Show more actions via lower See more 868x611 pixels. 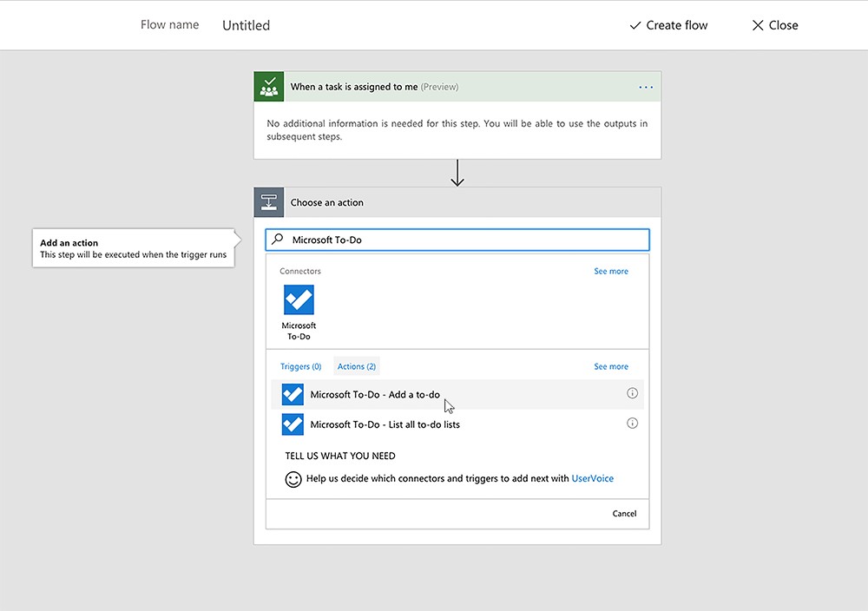tap(610, 366)
